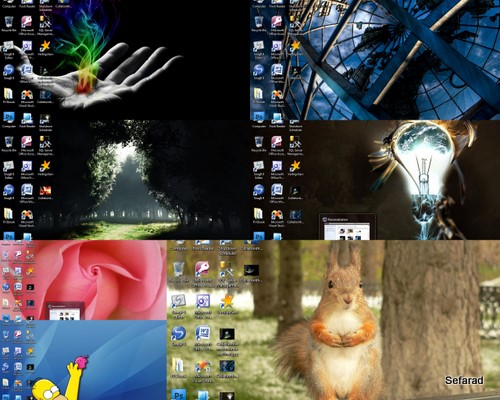Select purple Microsoft Office icon on dark forest desktop
500x400 pixels.
(x=27, y=166)
